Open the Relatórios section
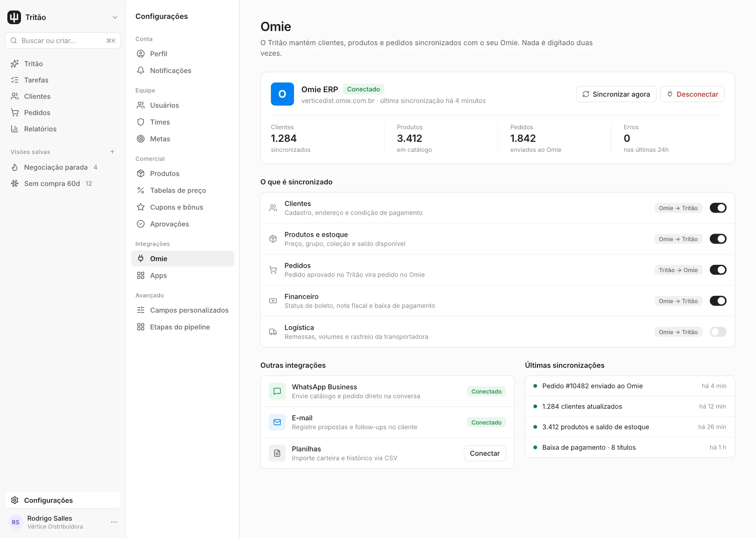 click(x=63, y=129)
